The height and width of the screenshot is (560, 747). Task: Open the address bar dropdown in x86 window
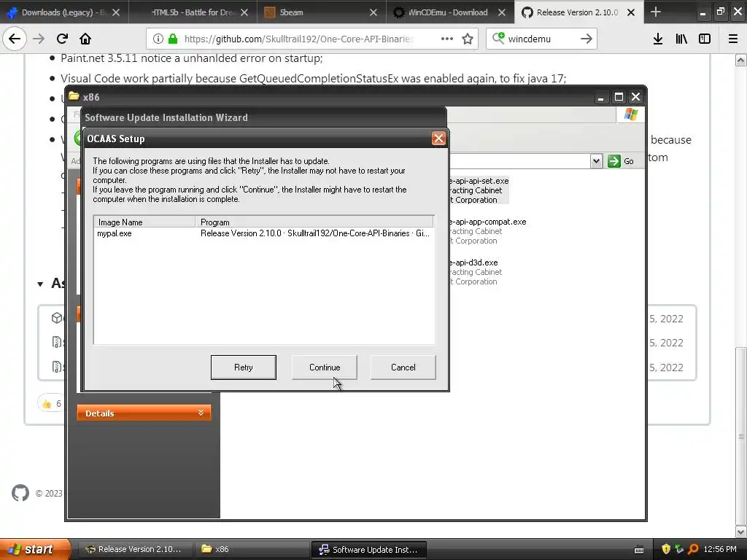click(596, 161)
